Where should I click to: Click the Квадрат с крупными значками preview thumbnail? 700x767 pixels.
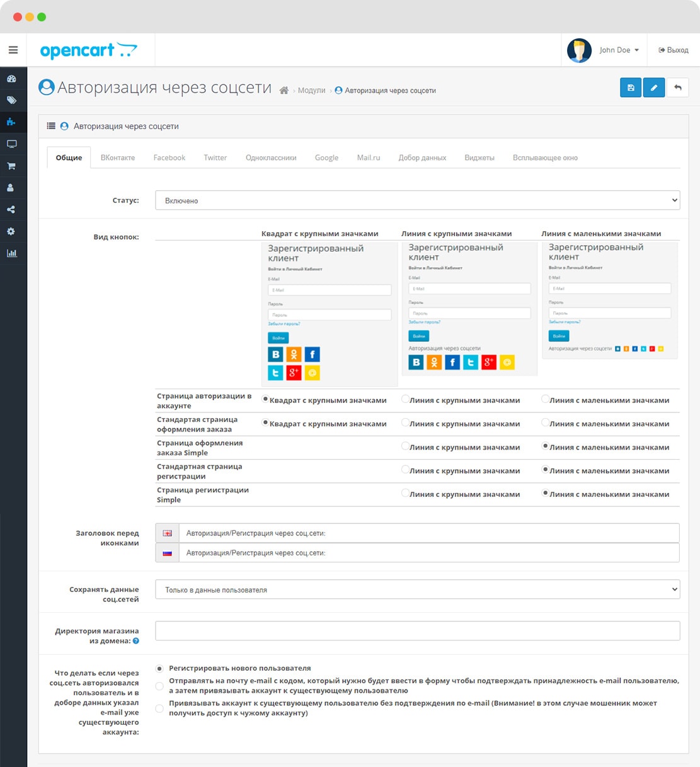point(330,314)
